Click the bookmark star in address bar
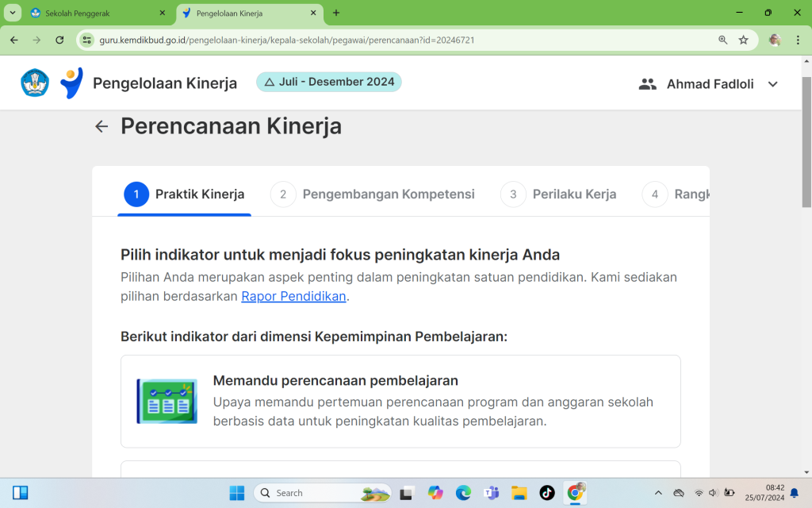 point(743,40)
